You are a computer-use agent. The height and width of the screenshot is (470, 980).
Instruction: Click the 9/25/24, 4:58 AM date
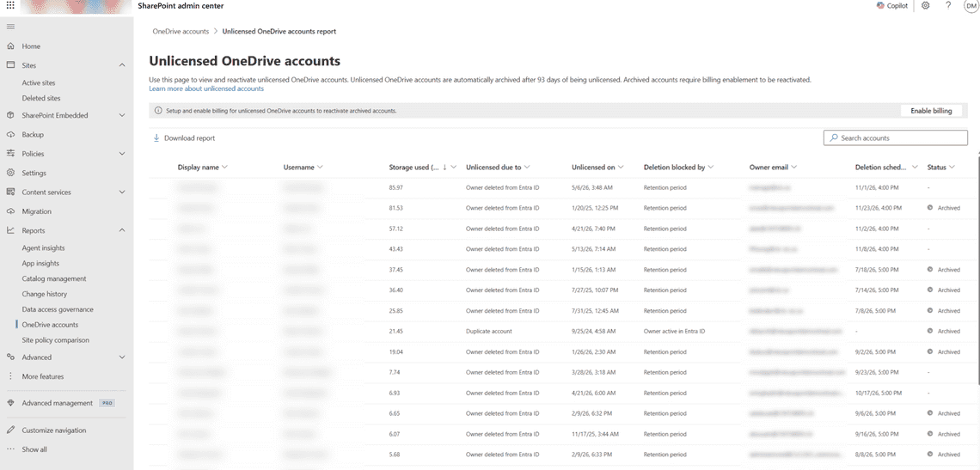(594, 332)
